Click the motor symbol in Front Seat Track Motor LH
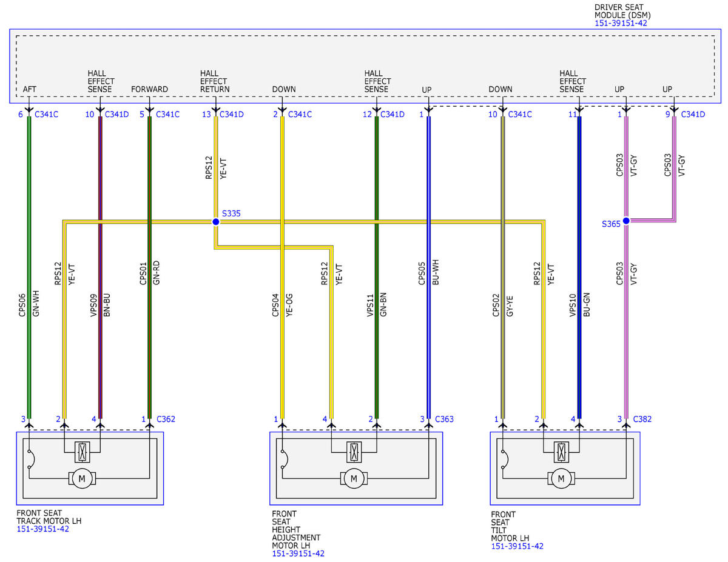Viewport: 728px width, 562px height. pyautogui.click(x=81, y=479)
